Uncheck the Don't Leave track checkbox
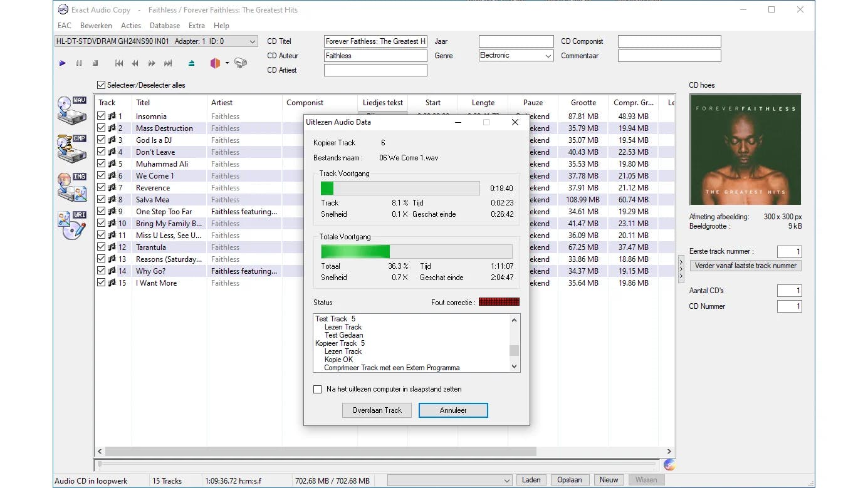 102,152
